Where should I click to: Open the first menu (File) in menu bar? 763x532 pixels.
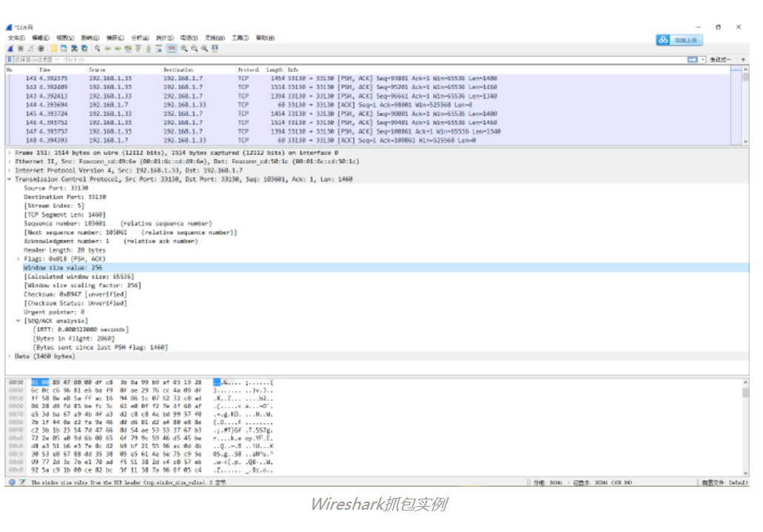16,38
